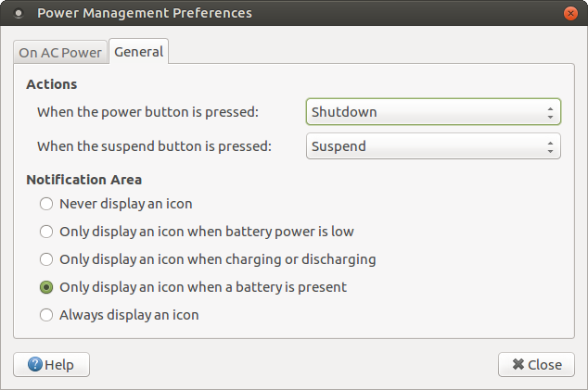Open the Suspend action dropdown
The image size is (588, 390).
click(x=433, y=146)
